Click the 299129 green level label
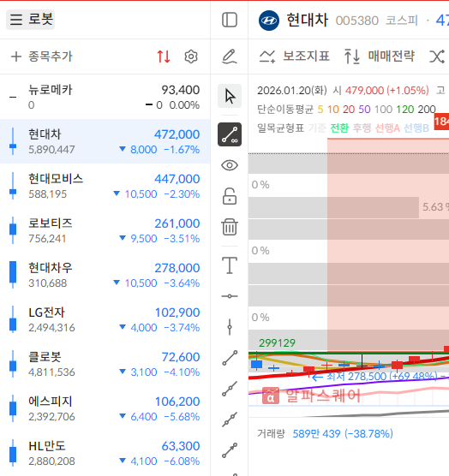 coord(277,343)
